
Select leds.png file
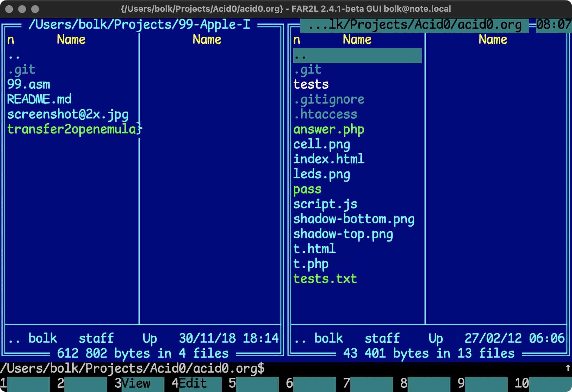pyautogui.click(x=322, y=174)
